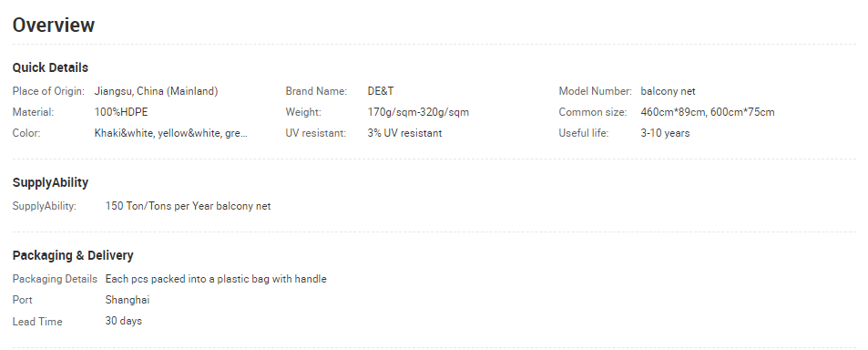Click the truncated Color value Khaki&white
The width and height of the screenshot is (868, 350).
click(171, 133)
